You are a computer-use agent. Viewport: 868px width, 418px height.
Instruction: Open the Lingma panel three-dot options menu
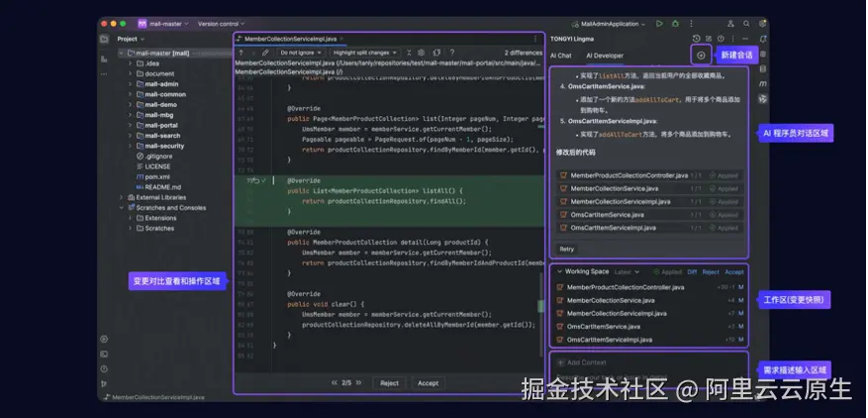pyautogui.click(x=733, y=39)
